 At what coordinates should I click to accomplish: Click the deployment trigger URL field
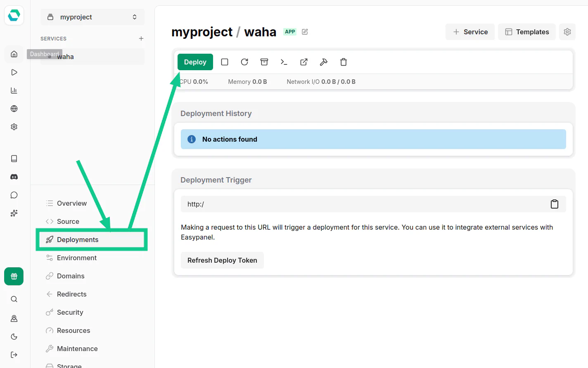363,204
